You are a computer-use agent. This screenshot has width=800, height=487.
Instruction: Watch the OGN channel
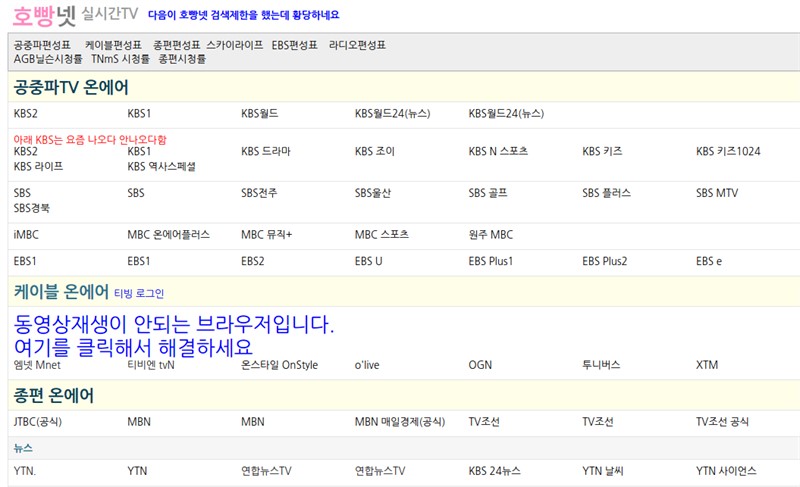[480, 365]
